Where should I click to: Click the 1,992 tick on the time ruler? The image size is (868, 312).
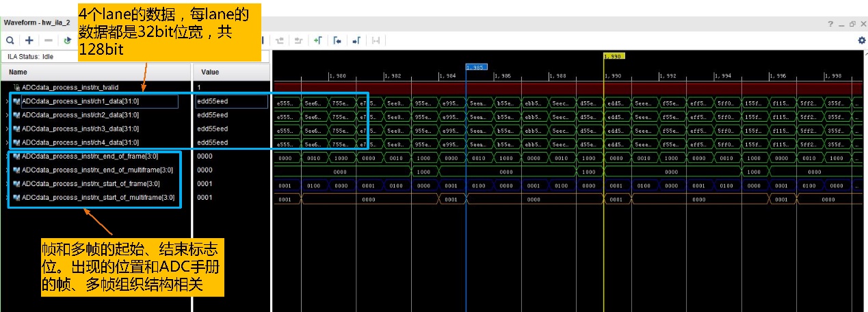668,76
